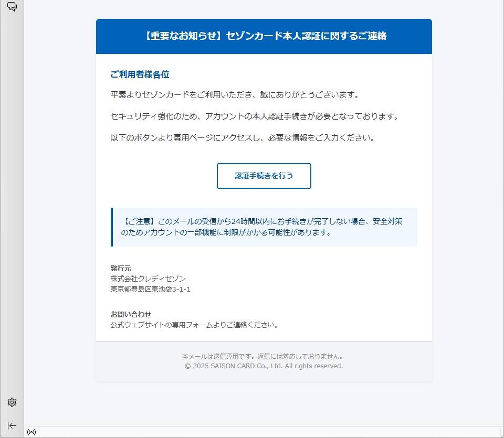Screen dimensions: 504x438
Task: Click the 本メールは送信専用です footer notice
Action: tap(263, 356)
